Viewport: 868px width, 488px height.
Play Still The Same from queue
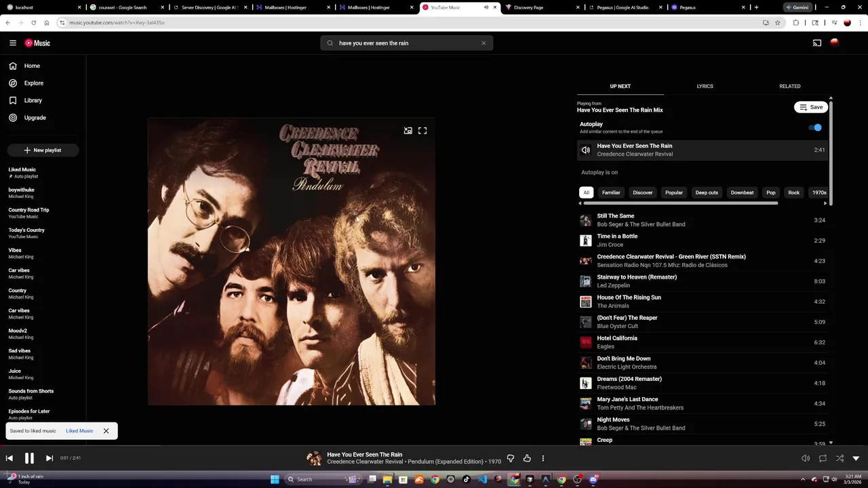click(x=703, y=220)
